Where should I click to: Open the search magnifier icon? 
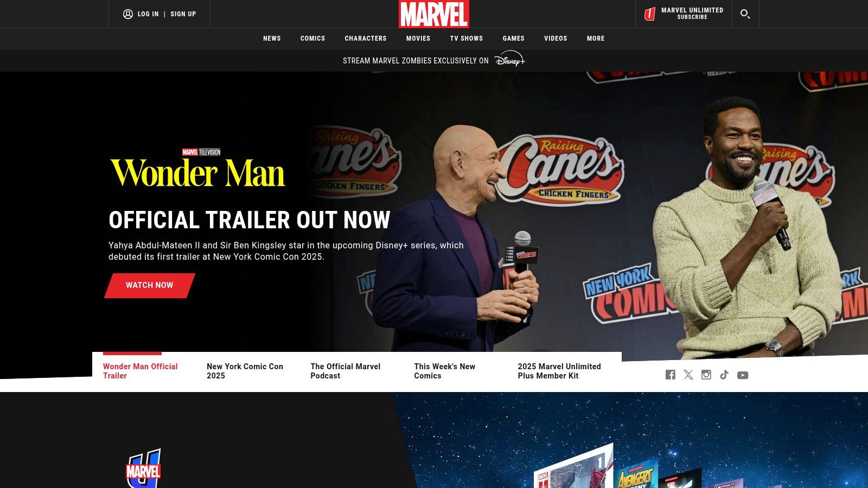745,14
